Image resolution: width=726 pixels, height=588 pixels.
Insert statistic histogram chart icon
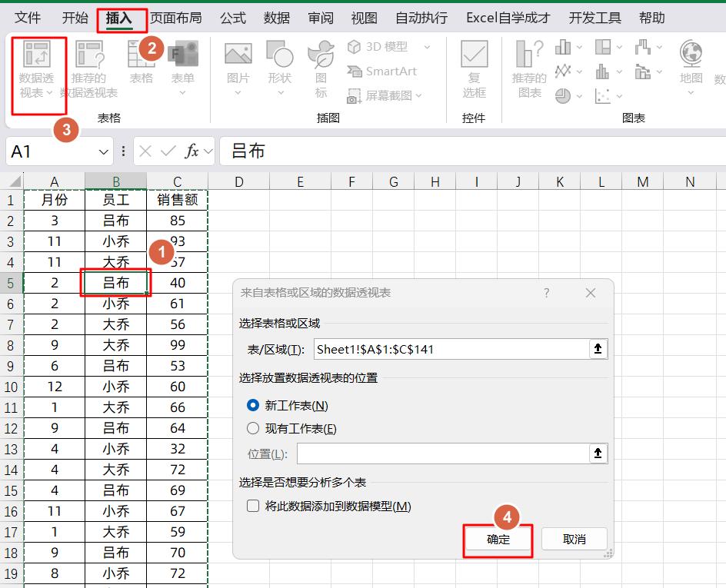point(603,71)
